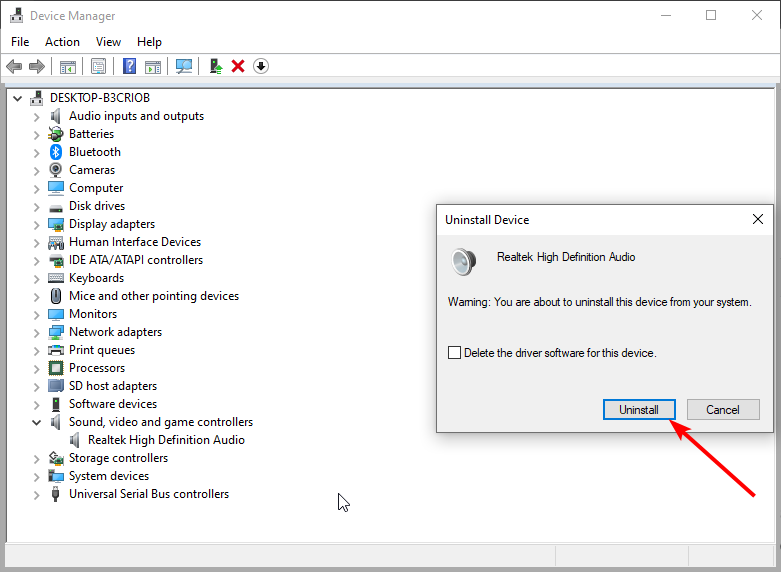Expand the SD host adapters node
Image resolution: width=781 pixels, height=572 pixels.
(x=36, y=387)
